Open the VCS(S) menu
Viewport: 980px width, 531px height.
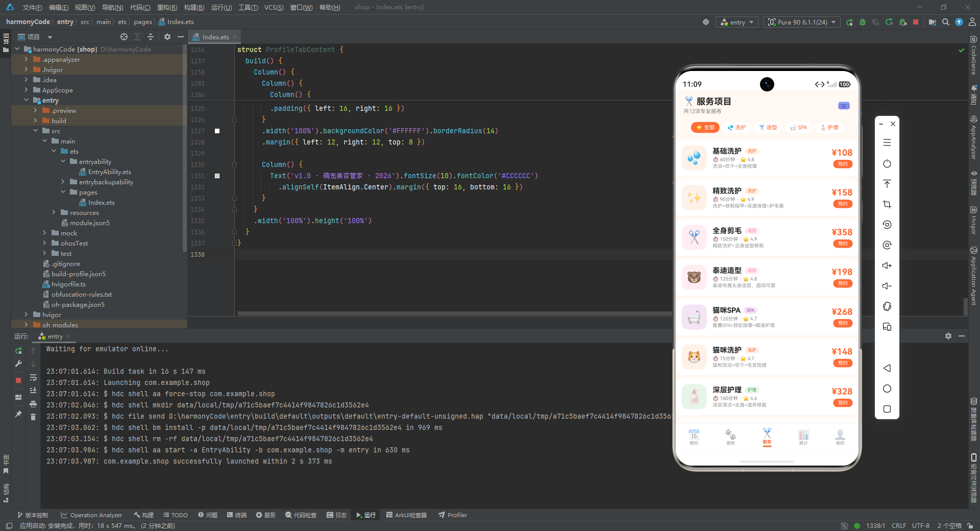[274, 7]
